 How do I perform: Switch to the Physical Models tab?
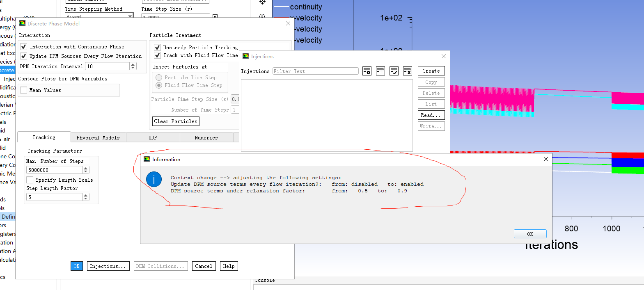[x=98, y=138]
